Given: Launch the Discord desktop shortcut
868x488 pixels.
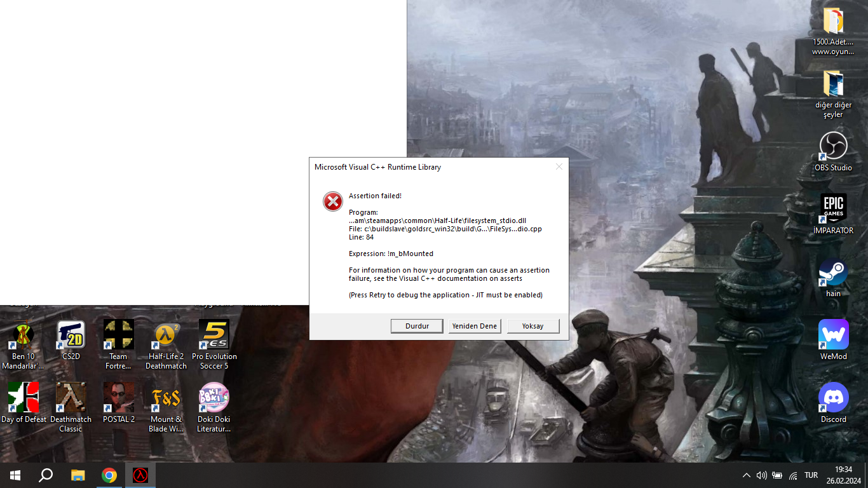Looking at the screenshot, I should [833, 403].
